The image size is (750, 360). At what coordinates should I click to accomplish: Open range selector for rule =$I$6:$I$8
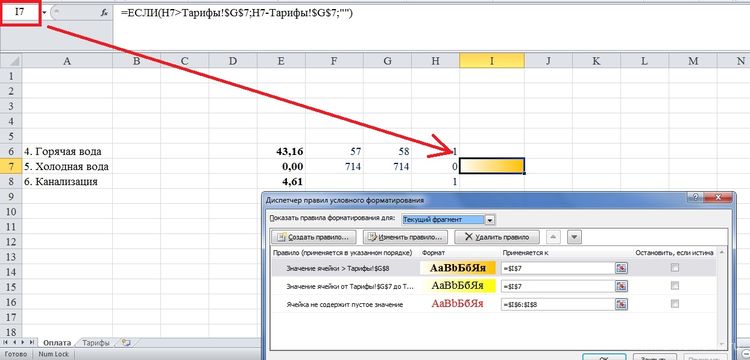click(621, 304)
